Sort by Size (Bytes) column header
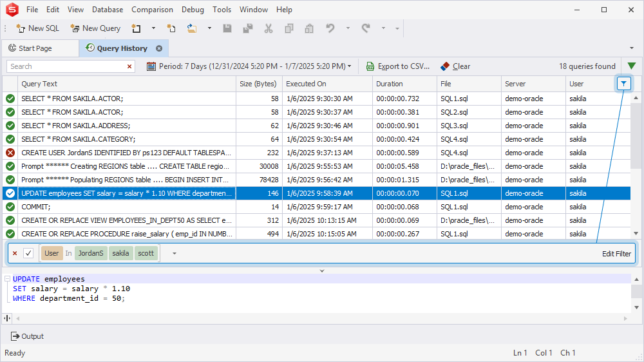644x362 pixels. (x=259, y=84)
